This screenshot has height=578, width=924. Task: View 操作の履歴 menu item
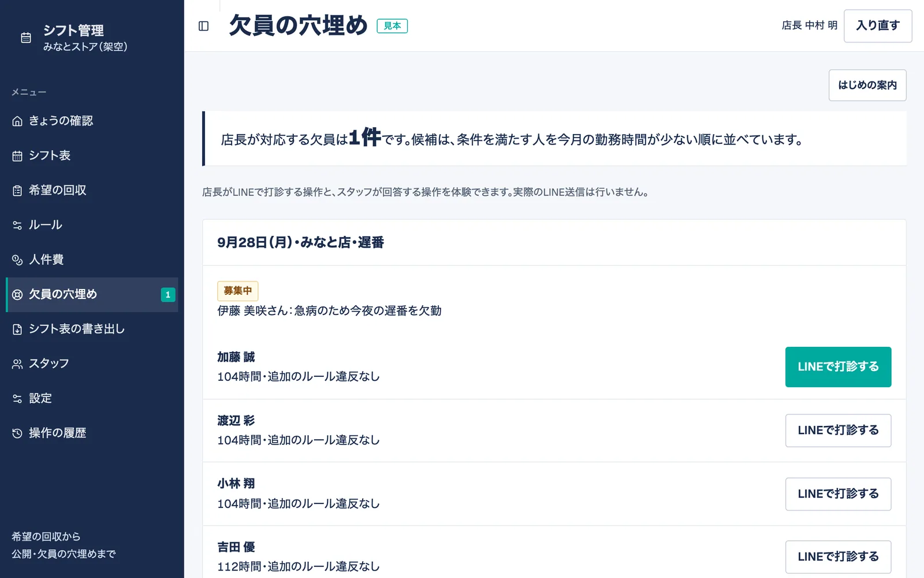click(x=92, y=433)
